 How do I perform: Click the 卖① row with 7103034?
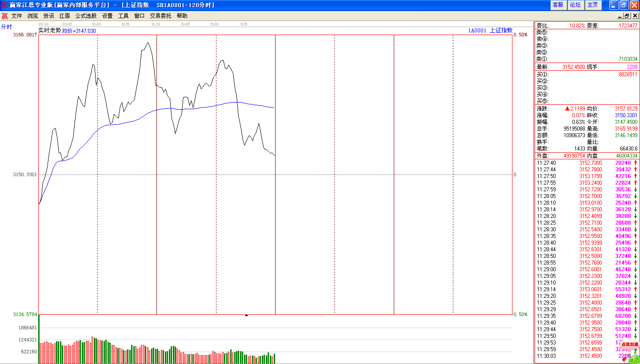(587, 59)
